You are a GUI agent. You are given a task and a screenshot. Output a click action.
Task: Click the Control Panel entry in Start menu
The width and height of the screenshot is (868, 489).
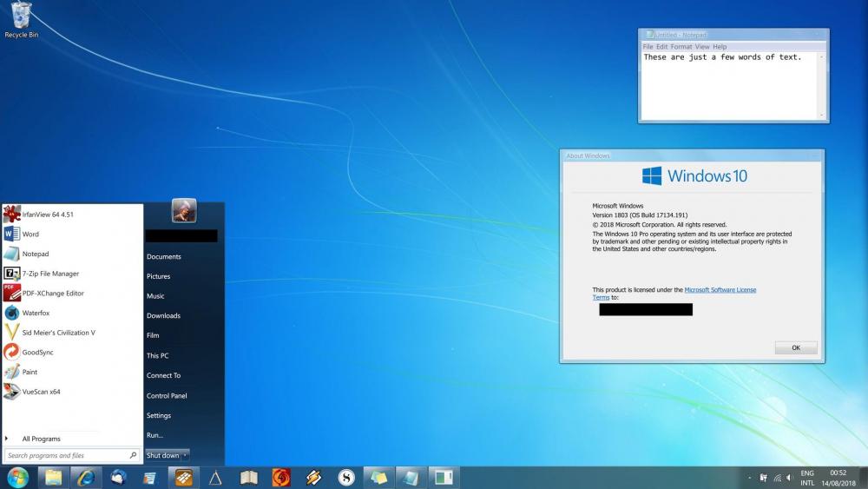167,396
